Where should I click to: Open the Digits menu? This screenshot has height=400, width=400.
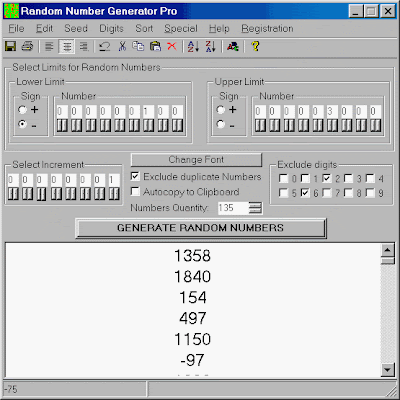111,29
